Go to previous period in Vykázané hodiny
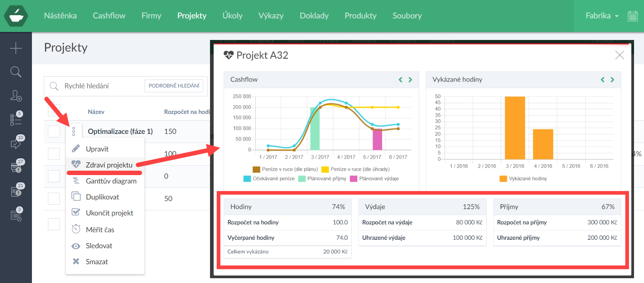The height and width of the screenshot is (283, 644). coord(602,80)
